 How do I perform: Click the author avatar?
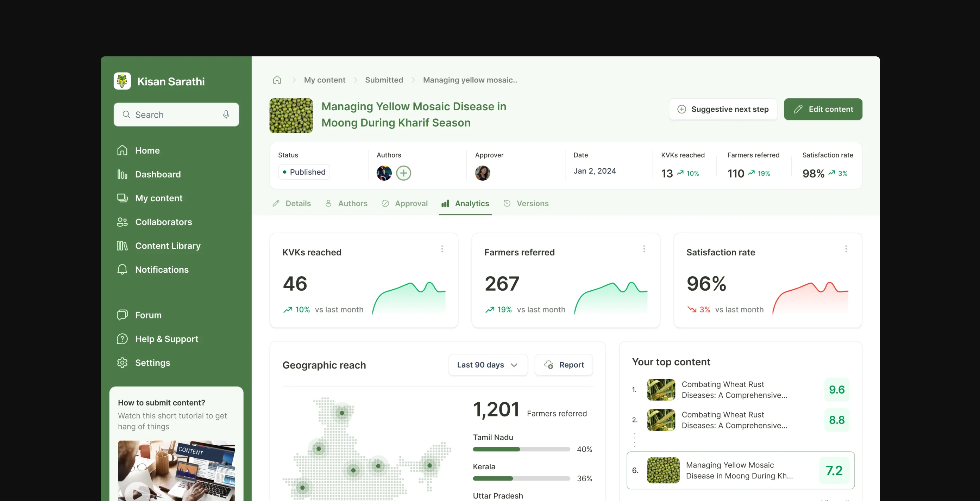384,173
